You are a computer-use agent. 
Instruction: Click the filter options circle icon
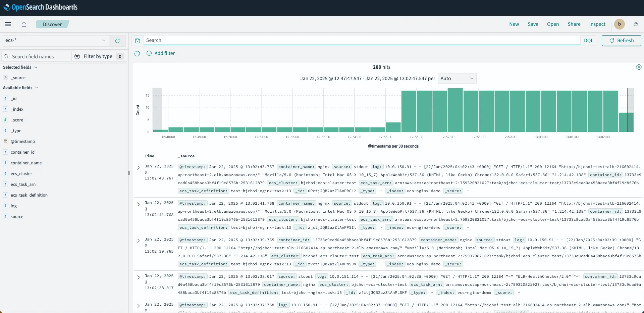click(137, 54)
